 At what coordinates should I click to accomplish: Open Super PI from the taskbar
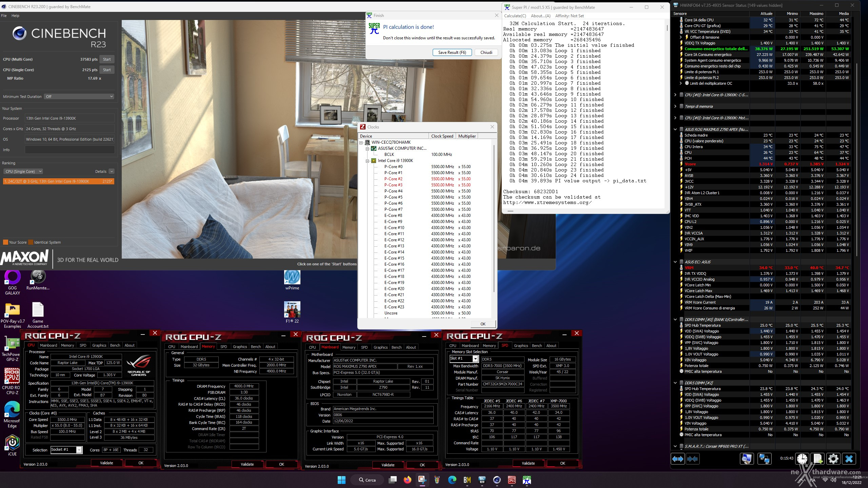pyautogui.click(x=527, y=480)
